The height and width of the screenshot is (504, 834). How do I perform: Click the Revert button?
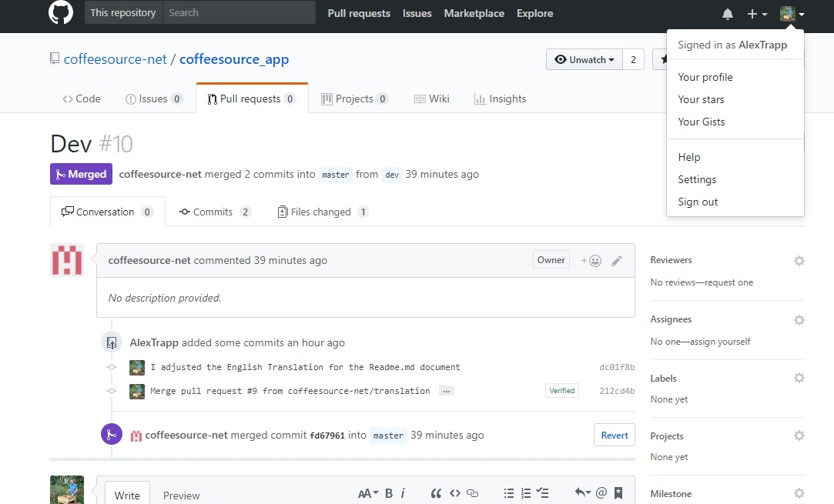(615, 435)
